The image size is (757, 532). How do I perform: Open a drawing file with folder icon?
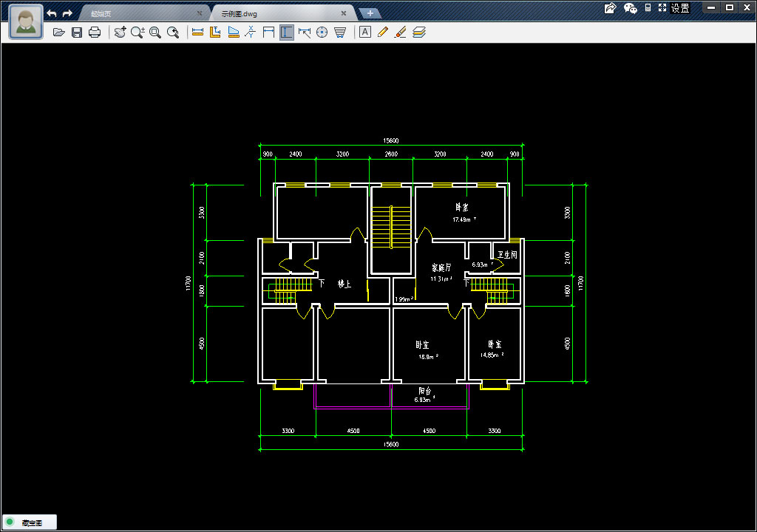59,33
